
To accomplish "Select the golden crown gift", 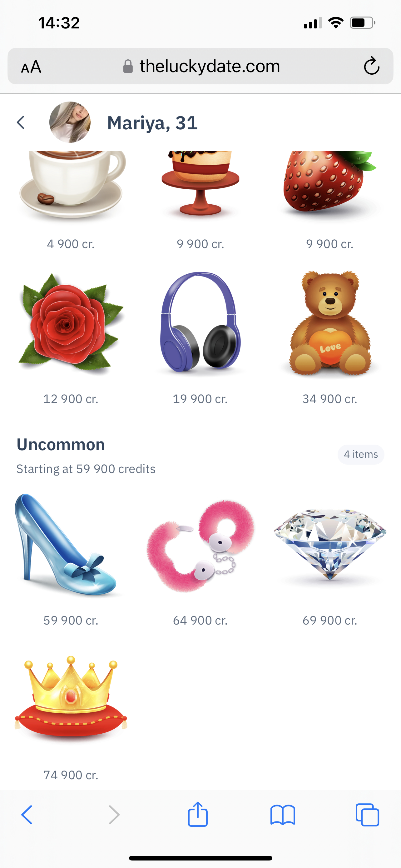I will [71, 698].
